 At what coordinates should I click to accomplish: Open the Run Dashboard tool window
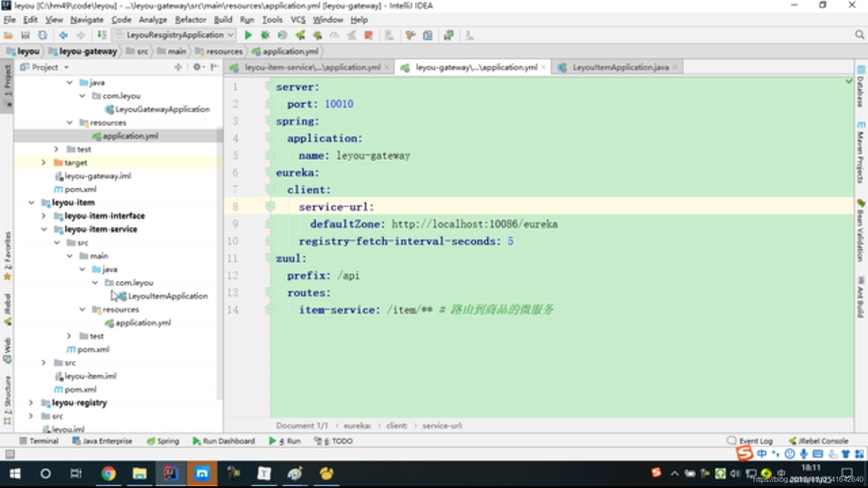(224, 441)
